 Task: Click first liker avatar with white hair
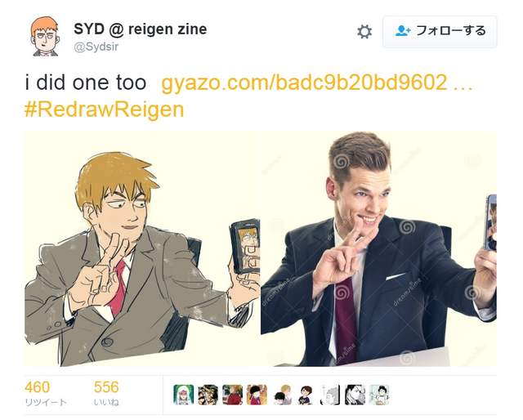pyautogui.click(x=183, y=395)
